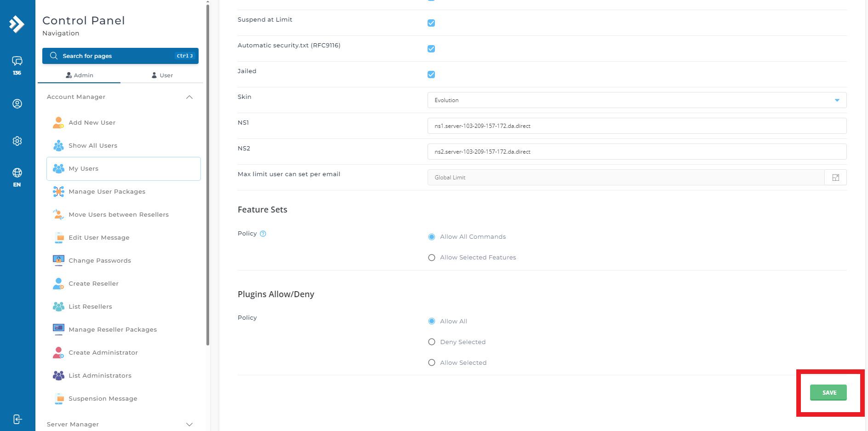
Task: Click the Control Panel title text
Action: coord(84,21)
